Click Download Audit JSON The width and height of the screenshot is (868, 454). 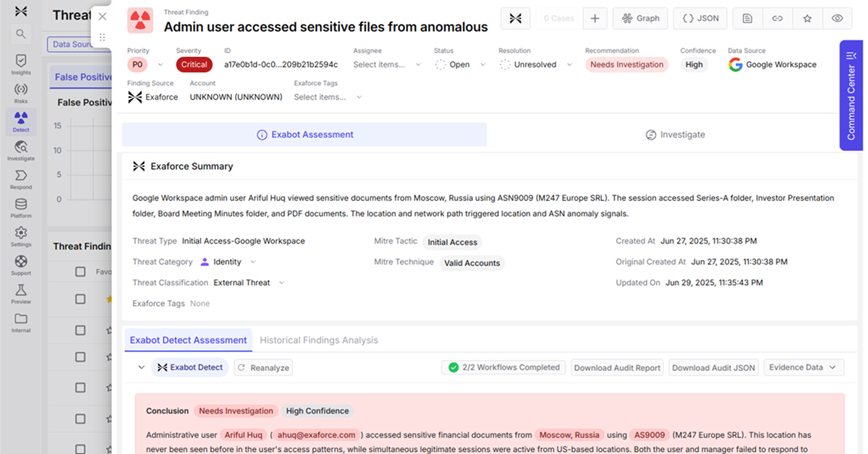tap(714, 367)
